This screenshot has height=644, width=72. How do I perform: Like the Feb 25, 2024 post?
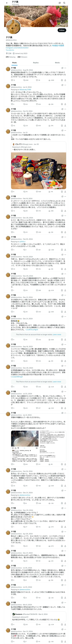tap(37, 250)
